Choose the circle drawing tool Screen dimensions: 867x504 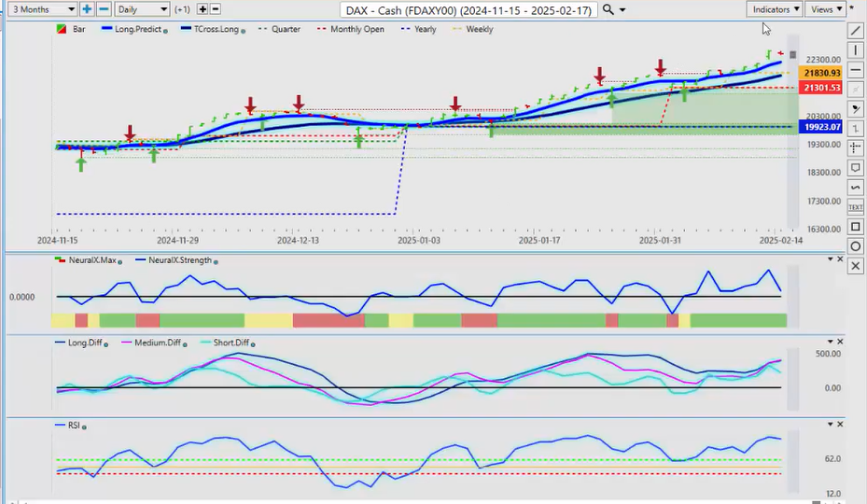856,246
